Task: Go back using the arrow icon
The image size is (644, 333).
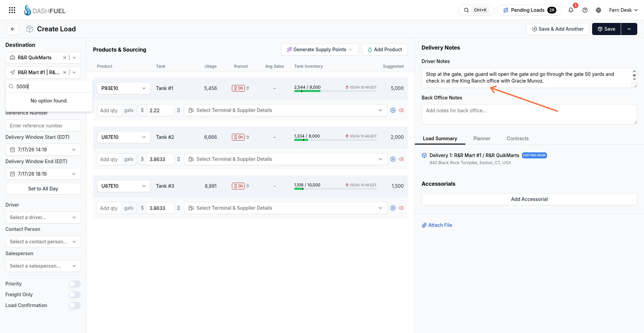Action: pyautogui.click(x=13, y=29)
